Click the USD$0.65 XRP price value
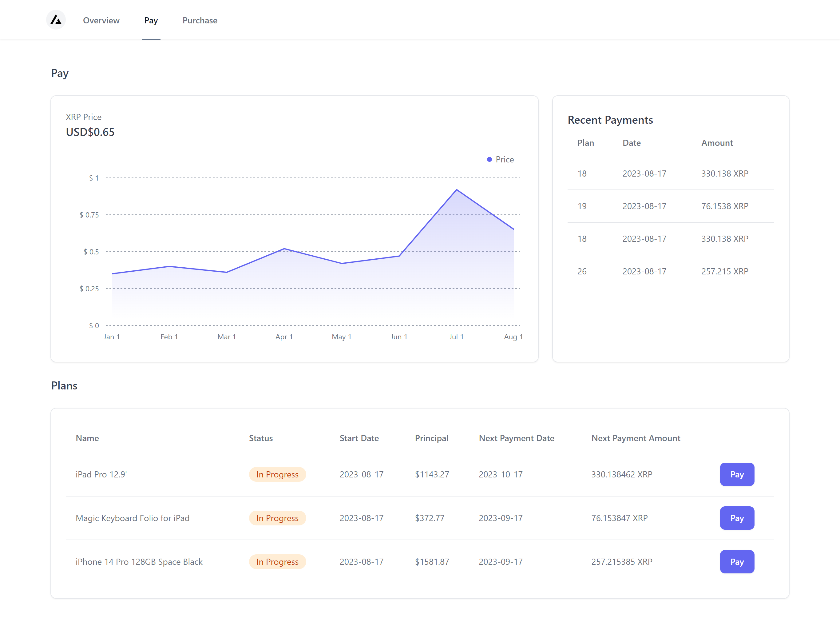Screen dimensions: 840x630 (90, 132)
